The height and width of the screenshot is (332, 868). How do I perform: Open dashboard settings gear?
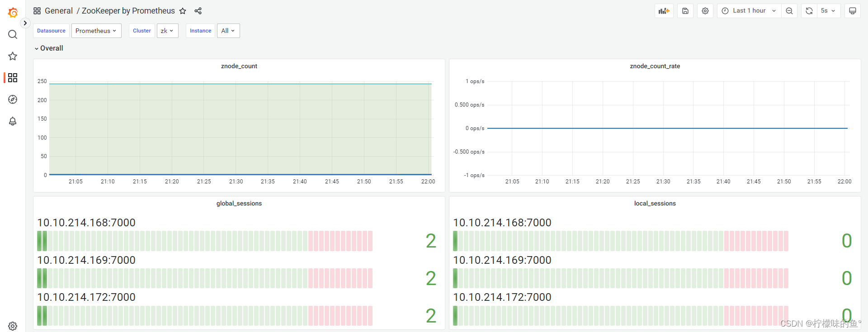click(705, 11)
